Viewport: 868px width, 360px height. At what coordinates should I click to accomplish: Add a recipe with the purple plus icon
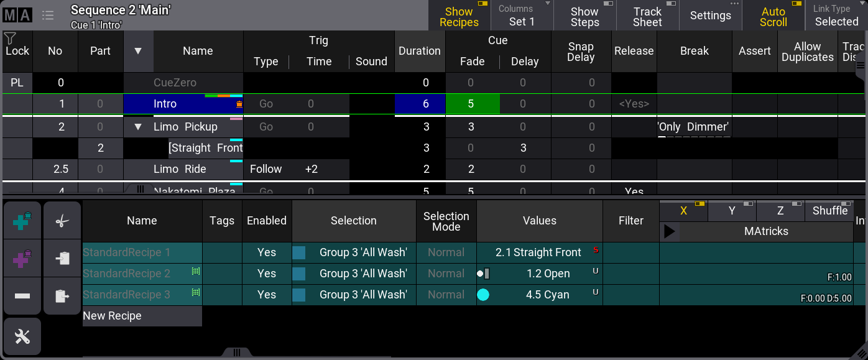22,258
